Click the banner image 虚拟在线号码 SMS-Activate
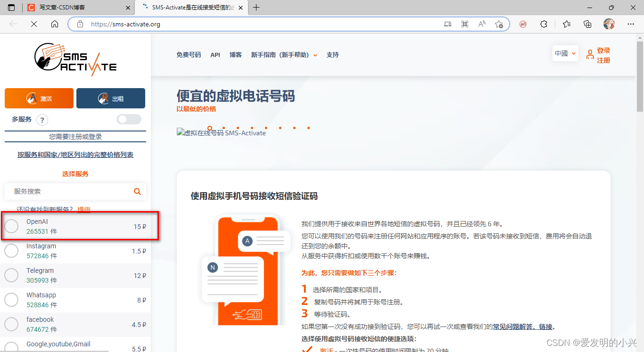 point(221,133)
